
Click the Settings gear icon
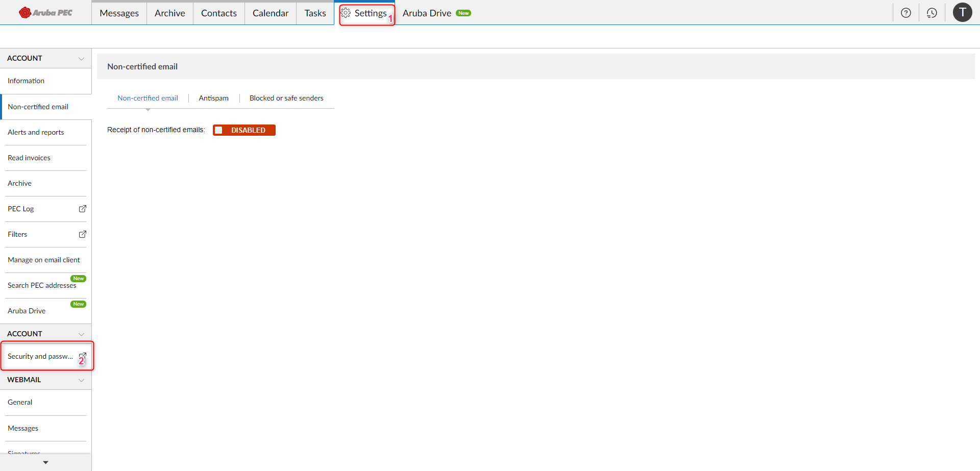click(x=346, y=13)
